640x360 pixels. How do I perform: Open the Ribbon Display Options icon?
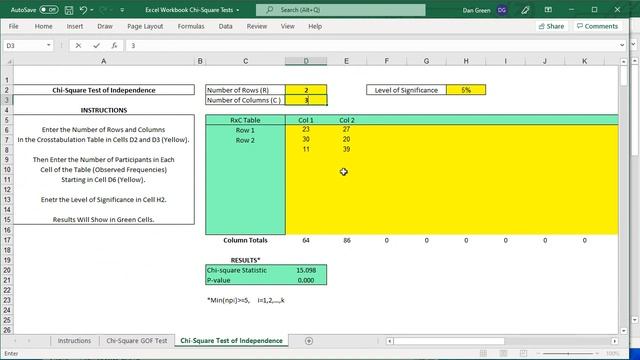[x=548, y=10]
